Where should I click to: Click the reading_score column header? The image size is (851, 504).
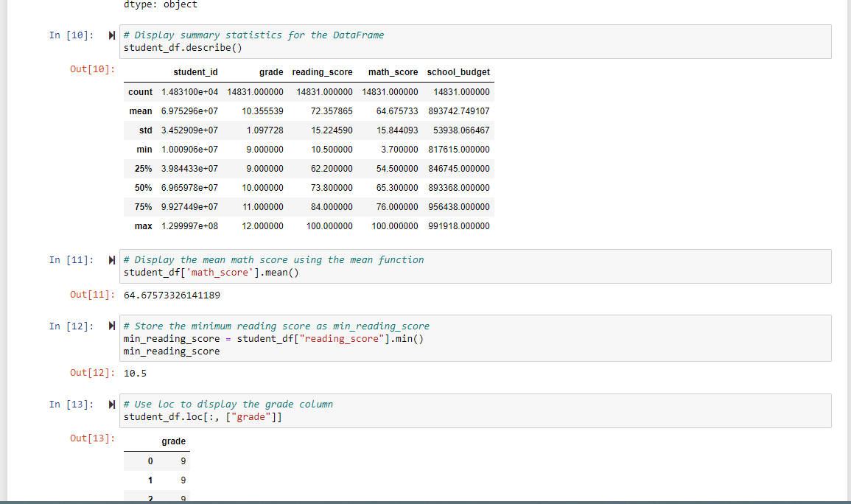tap(323, 72)
